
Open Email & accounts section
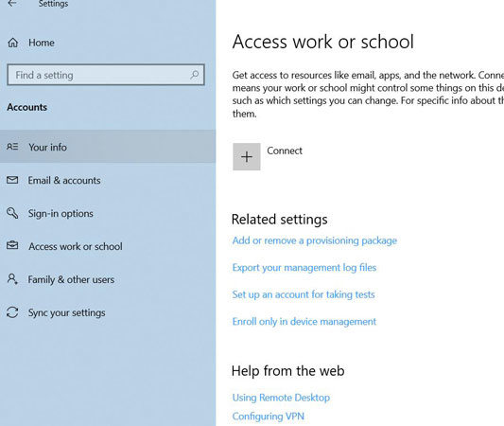click(64, 180)
